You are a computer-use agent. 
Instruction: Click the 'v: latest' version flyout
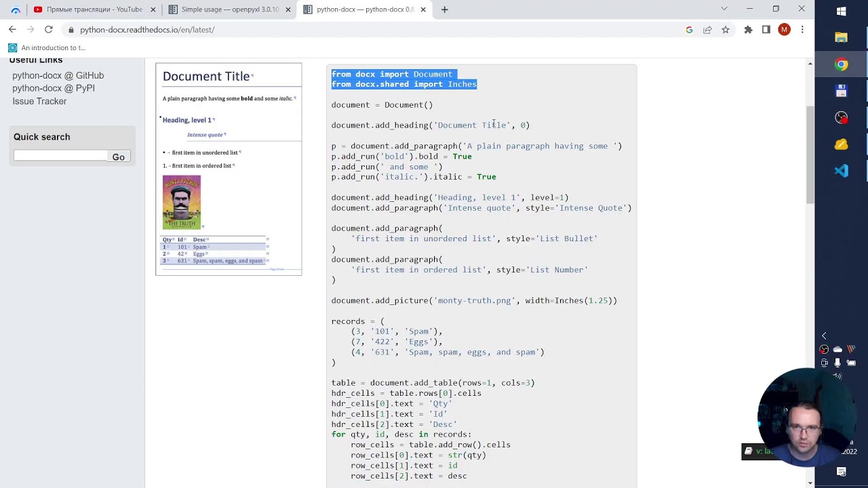759,451
